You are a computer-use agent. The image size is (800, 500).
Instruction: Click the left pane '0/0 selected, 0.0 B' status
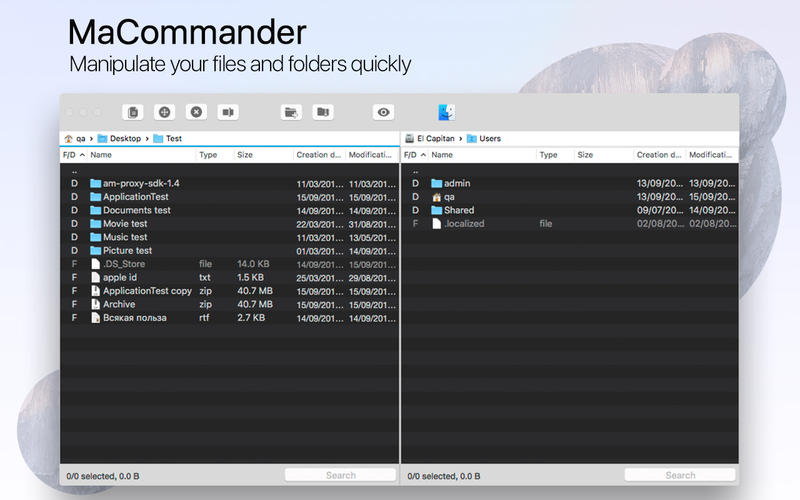103,476
